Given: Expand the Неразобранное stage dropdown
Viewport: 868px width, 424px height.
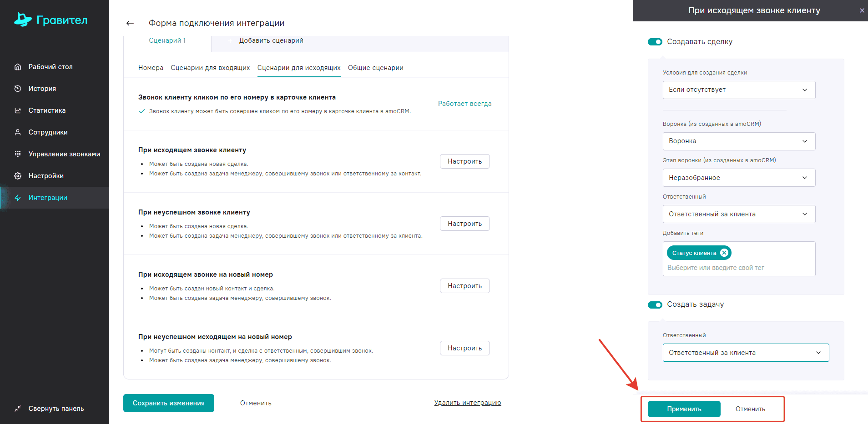Looking at the screenshot, I should (739, 178).
